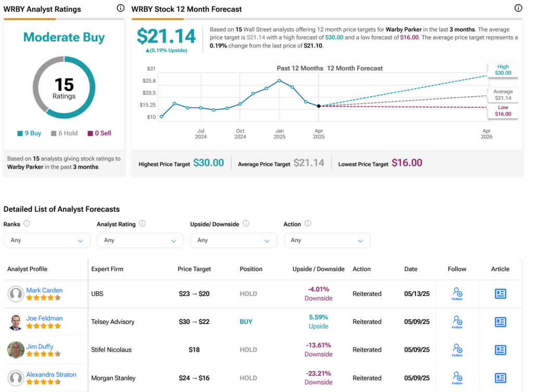533x392 pixels.
Task: Open info tooltip next to Analyst Rating
Action: [143, 224]
